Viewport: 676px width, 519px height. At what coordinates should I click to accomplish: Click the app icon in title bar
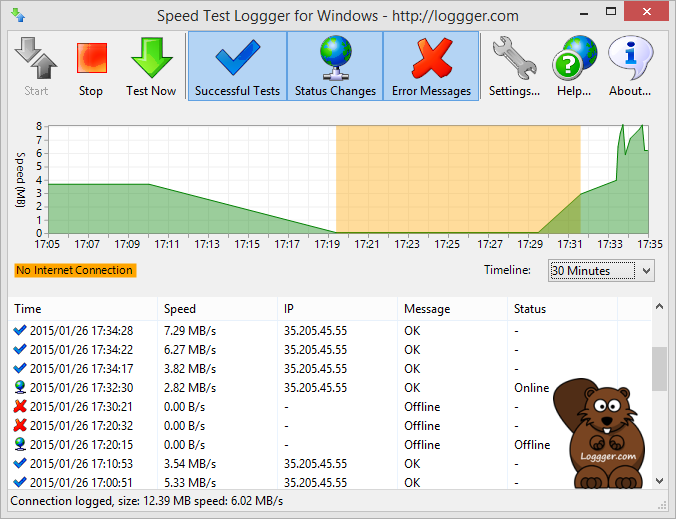[x=18, y=15]
